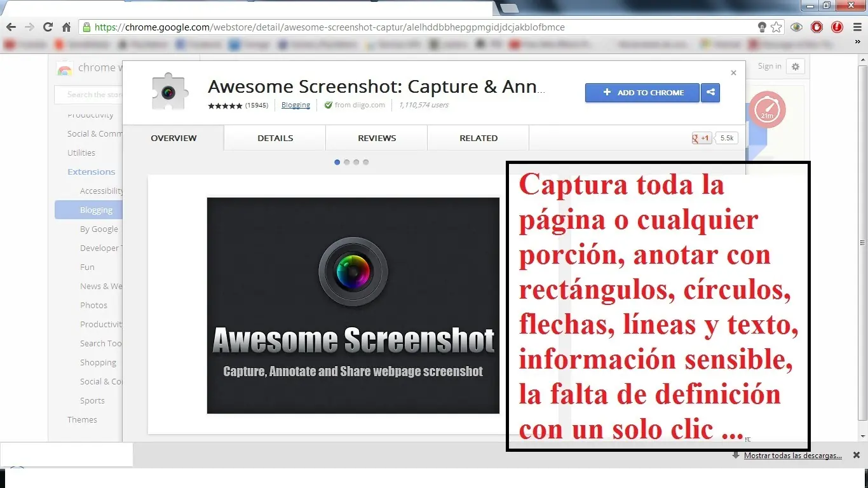Click the green padlock in address bar
The image size is (868, 488).
86,27
